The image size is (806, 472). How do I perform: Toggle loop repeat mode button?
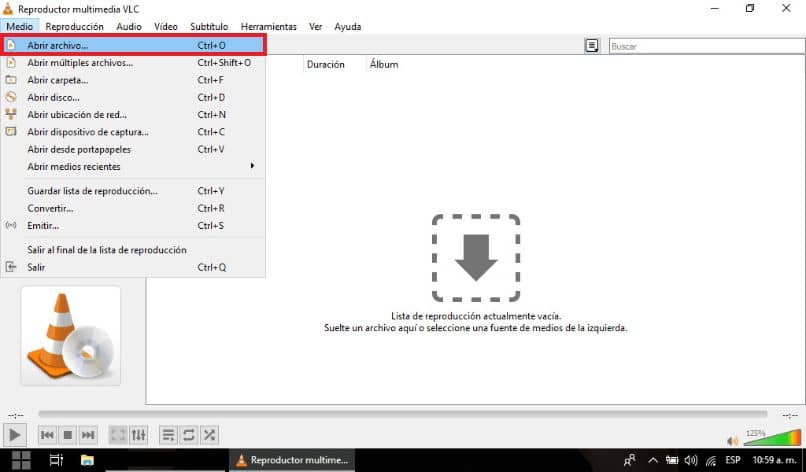point(189,435)
